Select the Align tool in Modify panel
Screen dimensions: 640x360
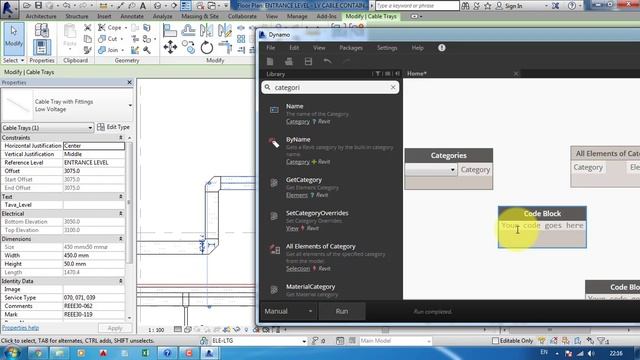click(x=170, y=30)
